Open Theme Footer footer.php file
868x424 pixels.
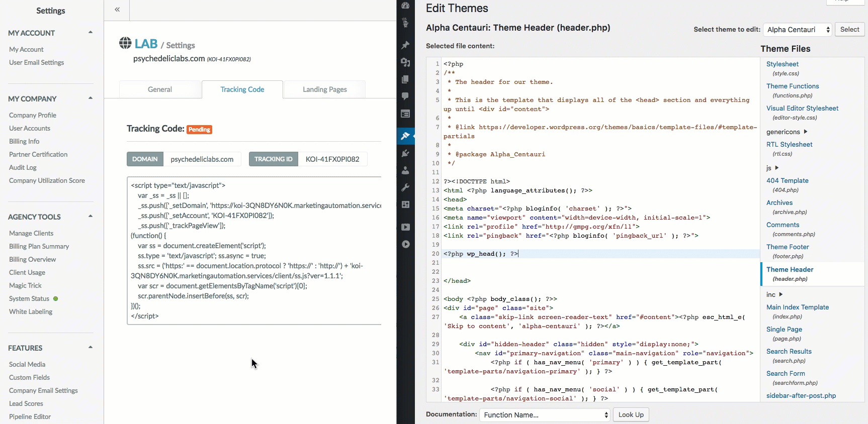tap(788, 247)
